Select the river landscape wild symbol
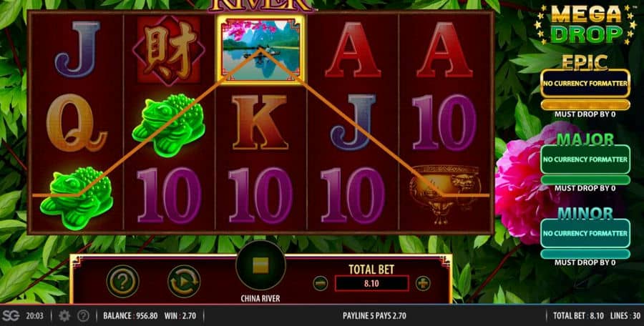The height and width of the screenshot is (326, 644). 260,49
